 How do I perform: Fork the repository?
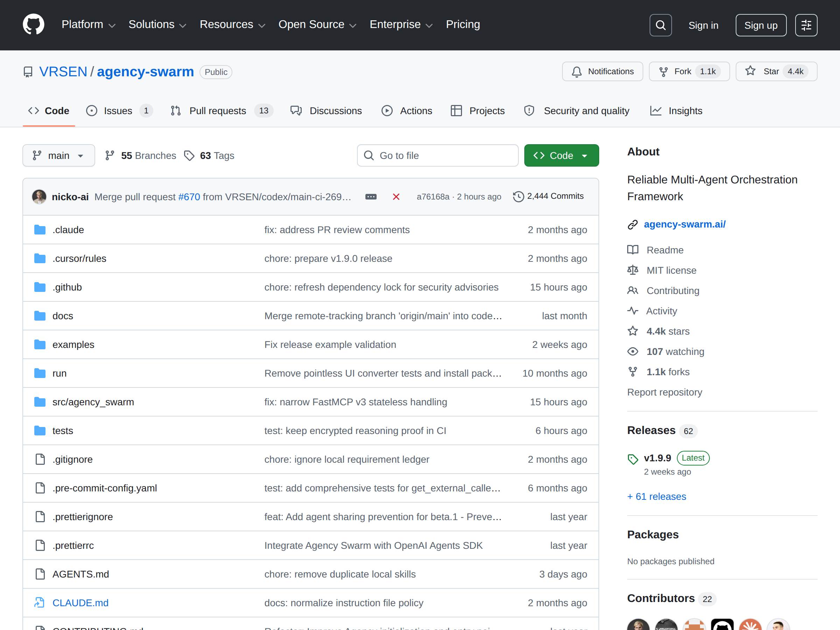coord(689,71)
